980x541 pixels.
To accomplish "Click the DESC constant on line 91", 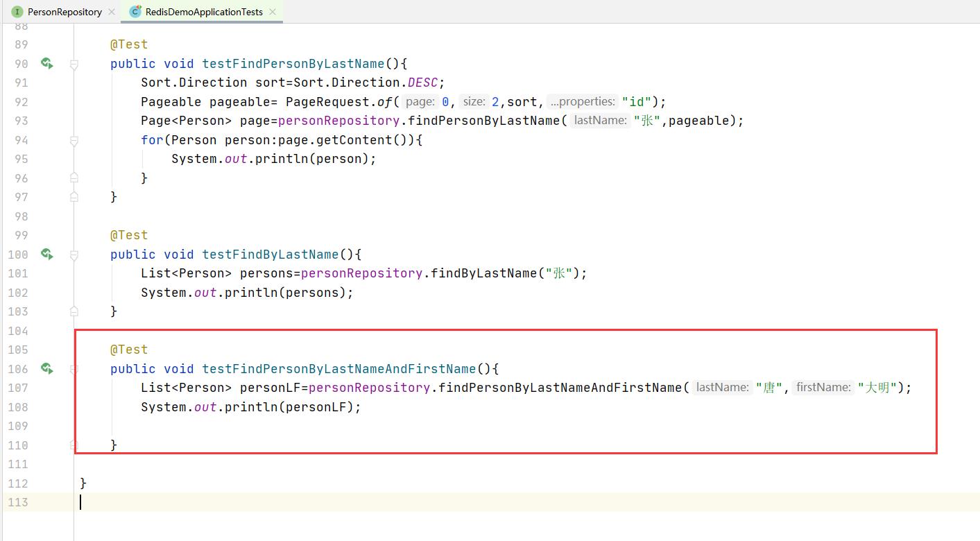I will click(422, 83).
